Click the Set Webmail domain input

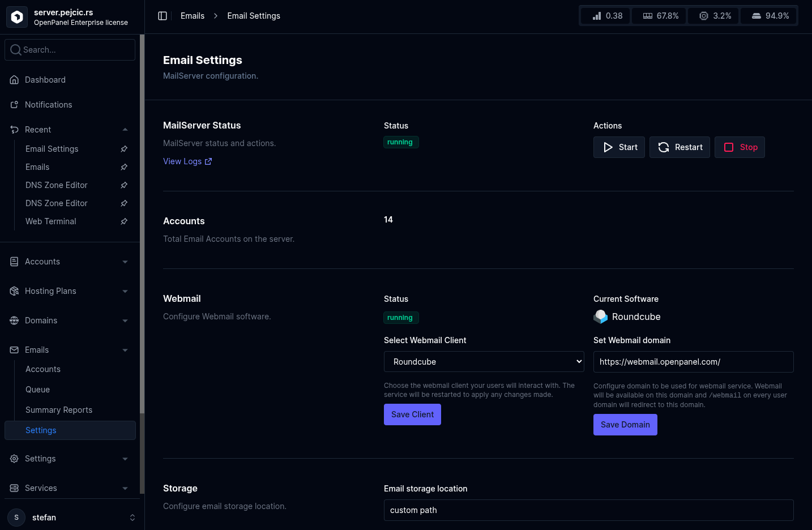point(694,362)
